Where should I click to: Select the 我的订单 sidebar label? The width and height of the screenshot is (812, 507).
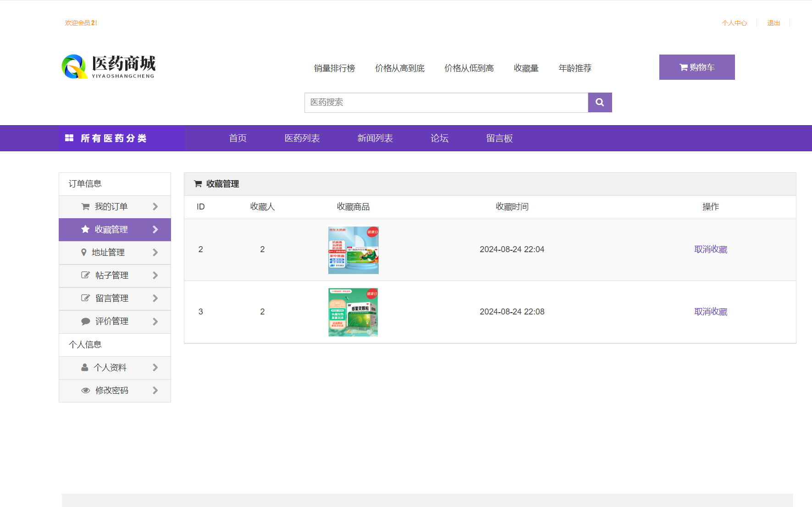click(x=111, y=207)
